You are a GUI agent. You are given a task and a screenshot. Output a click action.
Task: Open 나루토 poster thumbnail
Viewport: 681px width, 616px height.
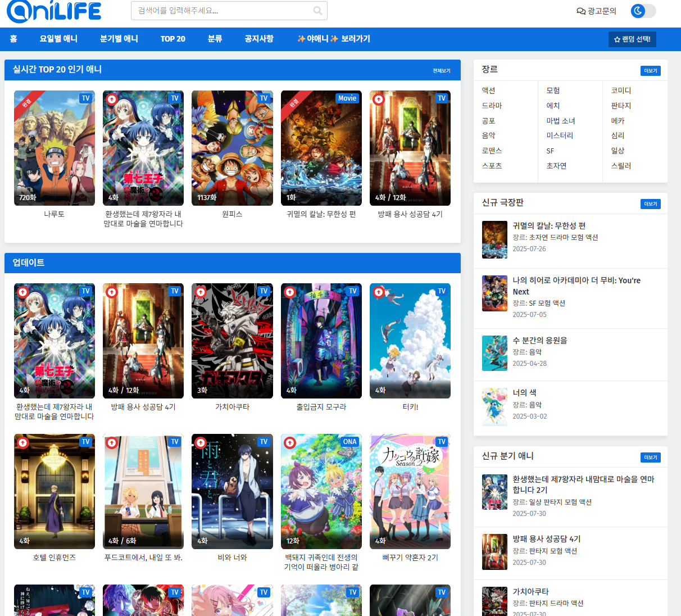click(55, 148)
